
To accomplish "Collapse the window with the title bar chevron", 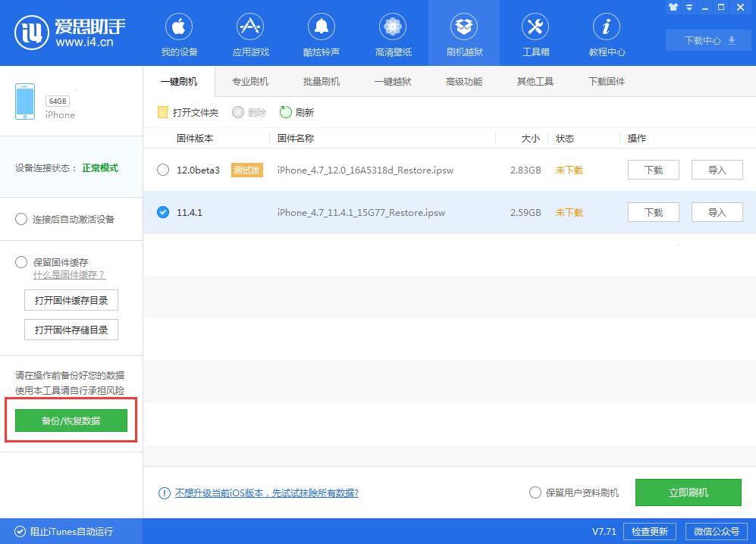I will tap(689, 7).
